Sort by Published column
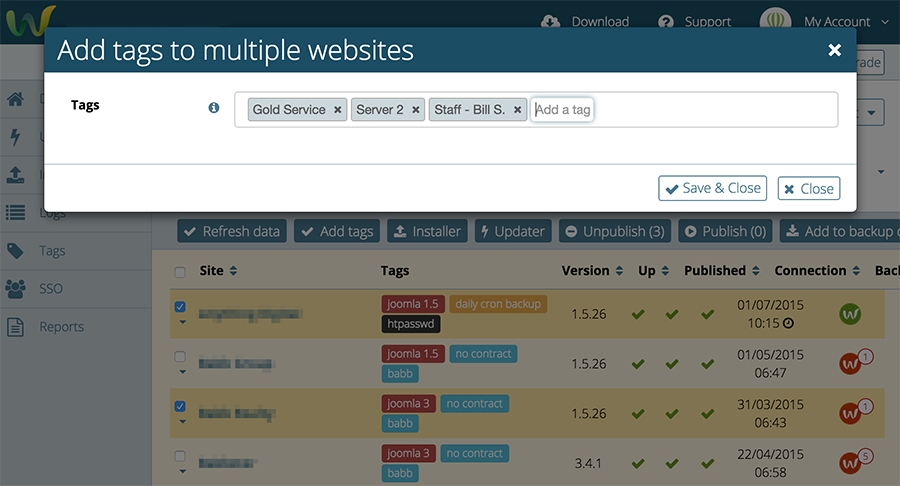 (721, 271)
